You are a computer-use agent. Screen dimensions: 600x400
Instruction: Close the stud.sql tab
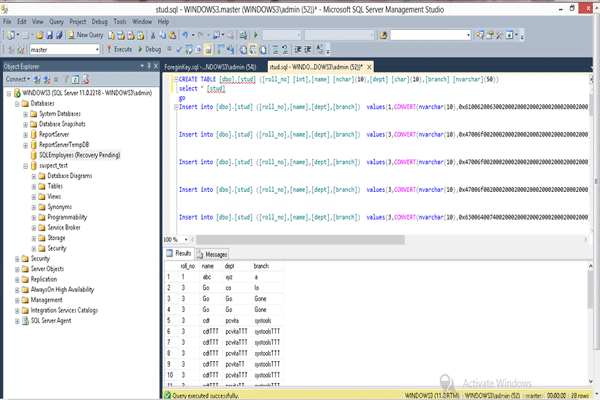(x=369, y=67)
